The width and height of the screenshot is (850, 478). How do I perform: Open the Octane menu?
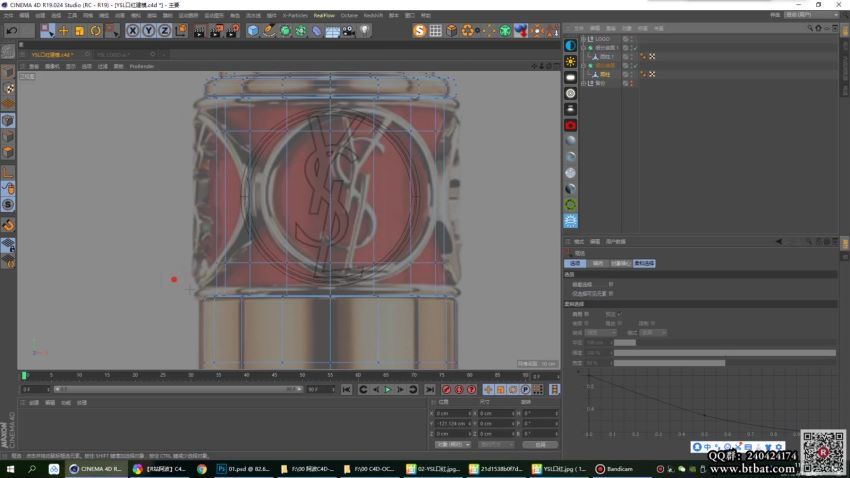pos(349,15)
